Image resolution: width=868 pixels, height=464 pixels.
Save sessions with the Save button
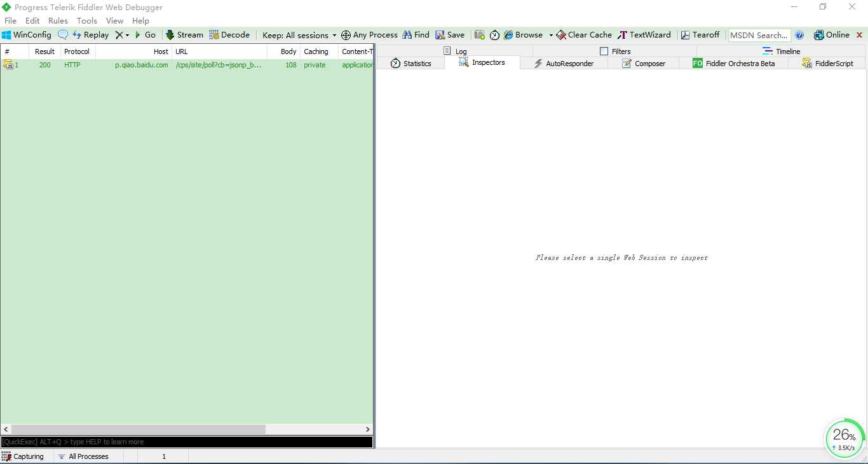(x=450, y=35)
